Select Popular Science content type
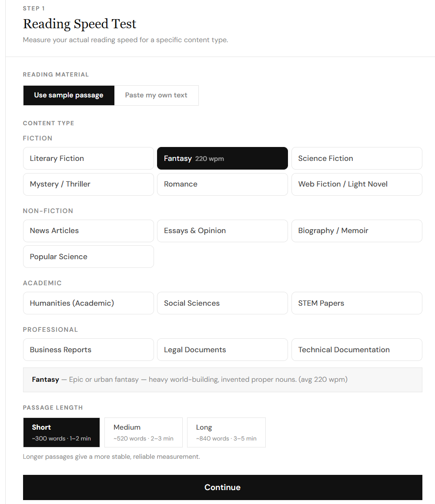435x504 pixels. point(88,257)
